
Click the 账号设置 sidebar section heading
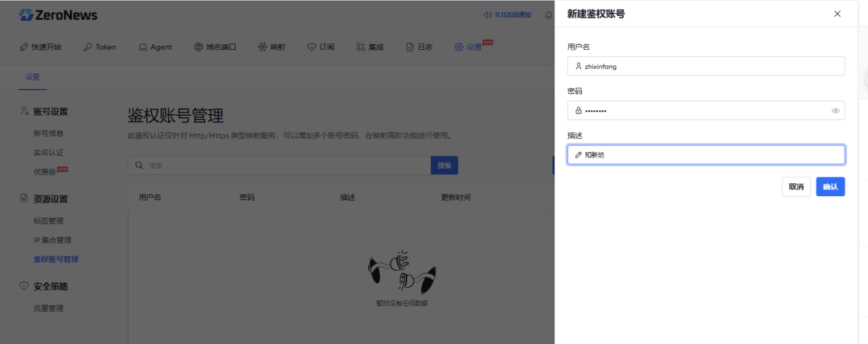(51, 112)
